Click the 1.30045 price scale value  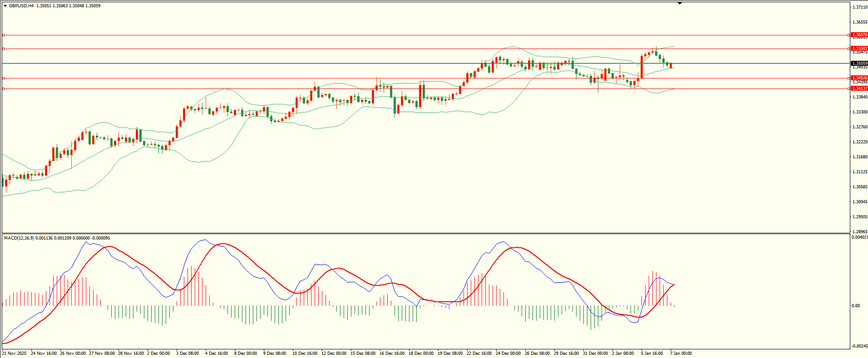(859, 202)
